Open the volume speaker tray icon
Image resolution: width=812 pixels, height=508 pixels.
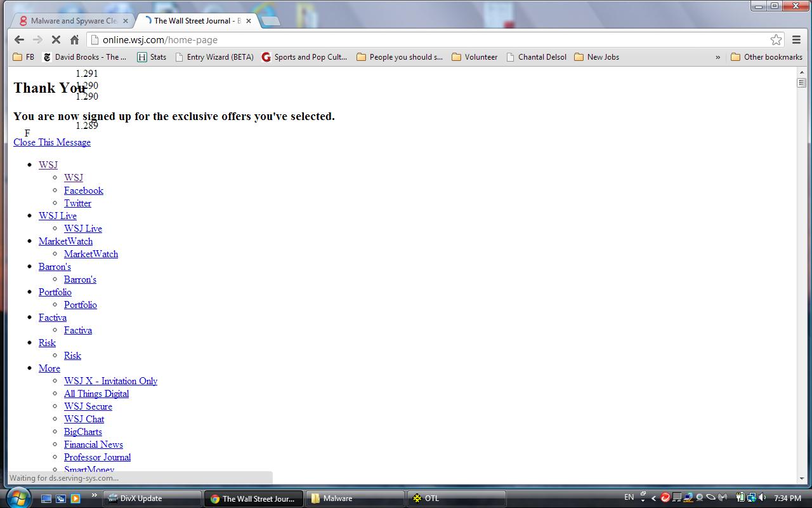click(761, 497)
